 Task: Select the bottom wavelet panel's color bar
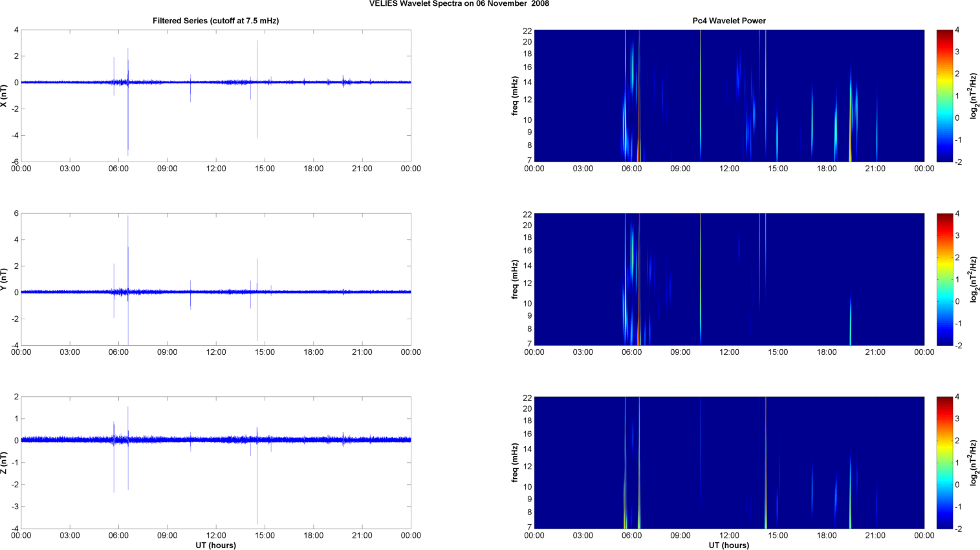944,463
